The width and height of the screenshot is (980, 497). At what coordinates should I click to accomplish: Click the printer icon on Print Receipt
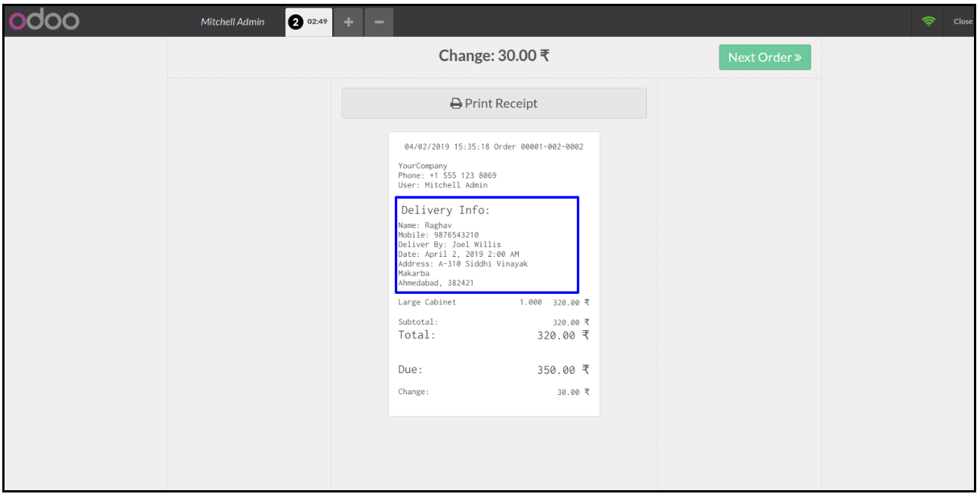[x=455, y=103]
